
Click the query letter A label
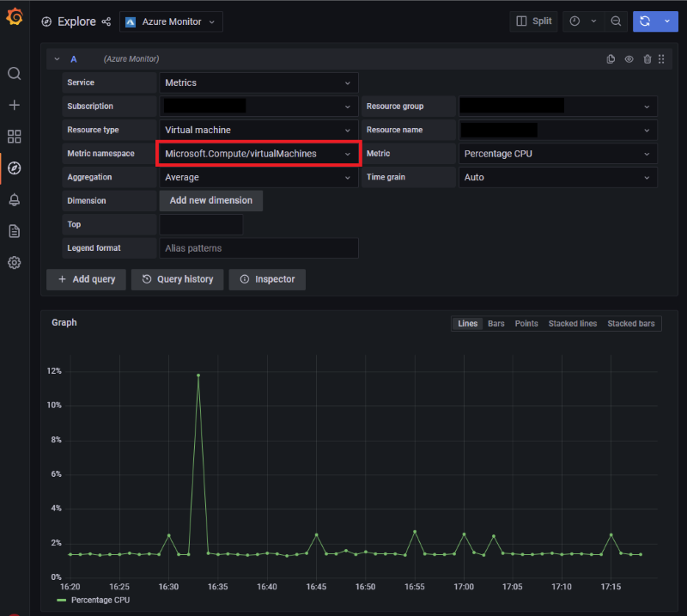tap(74, 59)
